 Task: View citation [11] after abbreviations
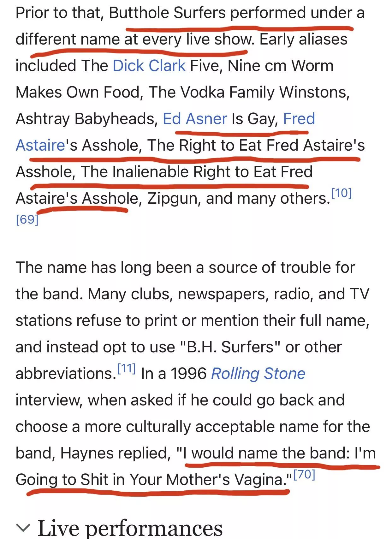pyautogui.click(x=126, y=368)
